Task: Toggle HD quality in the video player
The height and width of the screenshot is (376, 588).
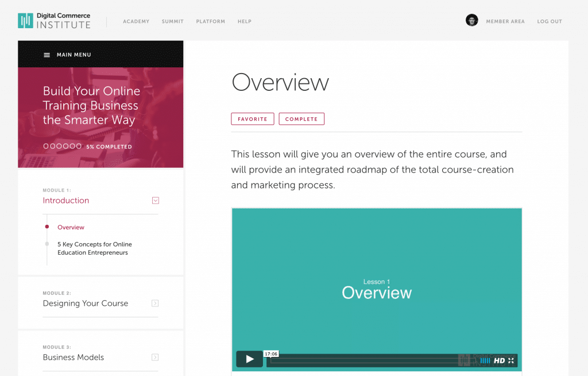Action: (x=498, y=360)
